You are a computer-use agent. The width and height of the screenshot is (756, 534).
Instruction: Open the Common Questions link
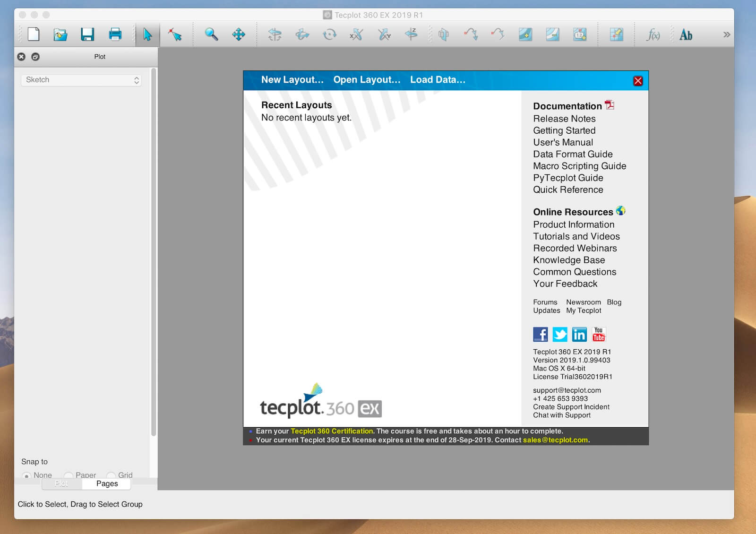575,272
